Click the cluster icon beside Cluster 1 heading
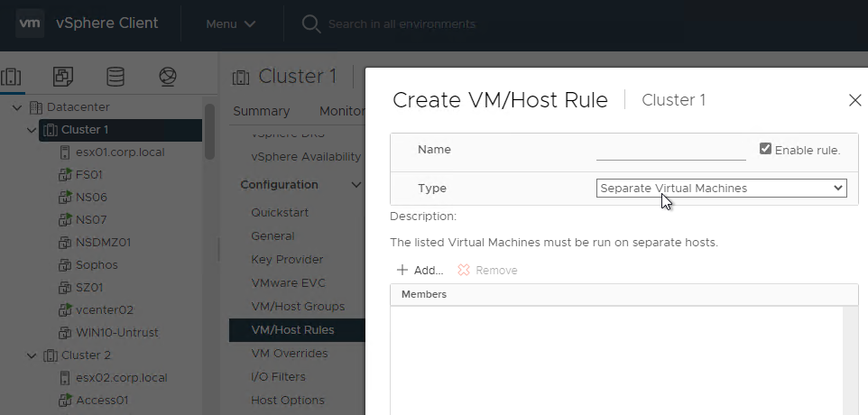Viewport: 868px width, 415px height. [241, 77]
